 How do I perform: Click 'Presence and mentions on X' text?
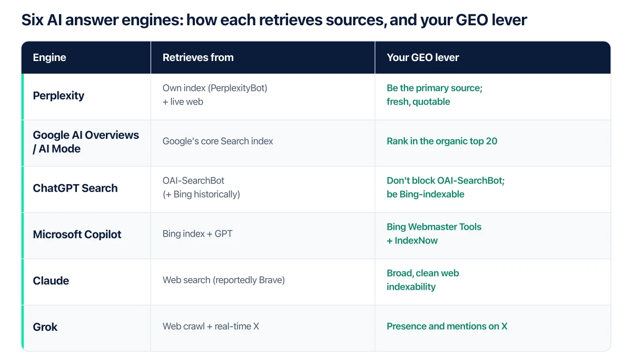tap(447, 327)
